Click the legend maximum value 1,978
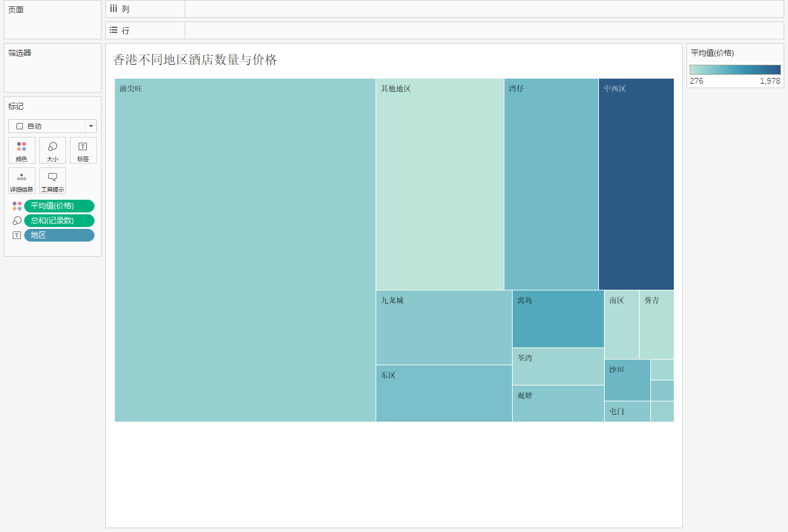 click(x=770, y=81)
